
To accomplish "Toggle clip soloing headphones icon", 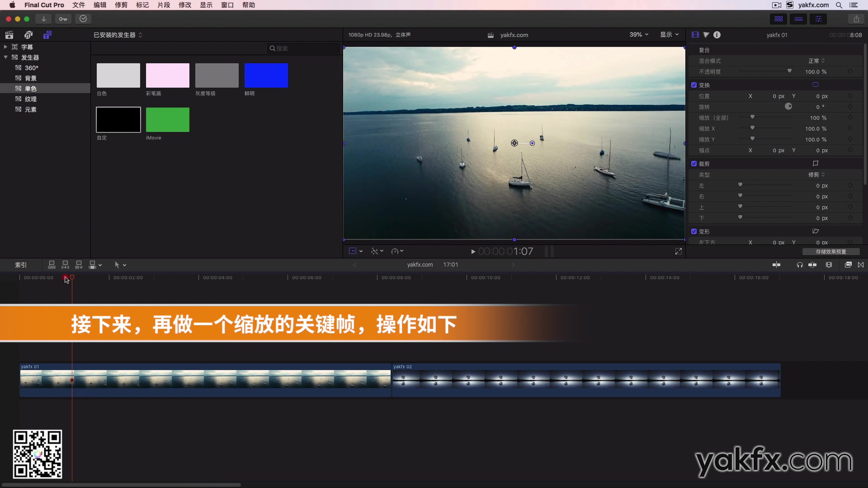I will pos(800,265).
